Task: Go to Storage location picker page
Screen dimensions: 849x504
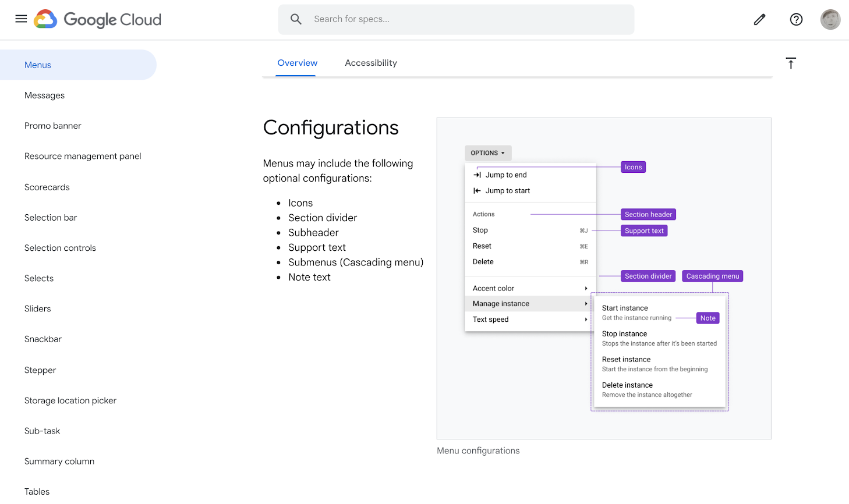Action: (70, 400)
